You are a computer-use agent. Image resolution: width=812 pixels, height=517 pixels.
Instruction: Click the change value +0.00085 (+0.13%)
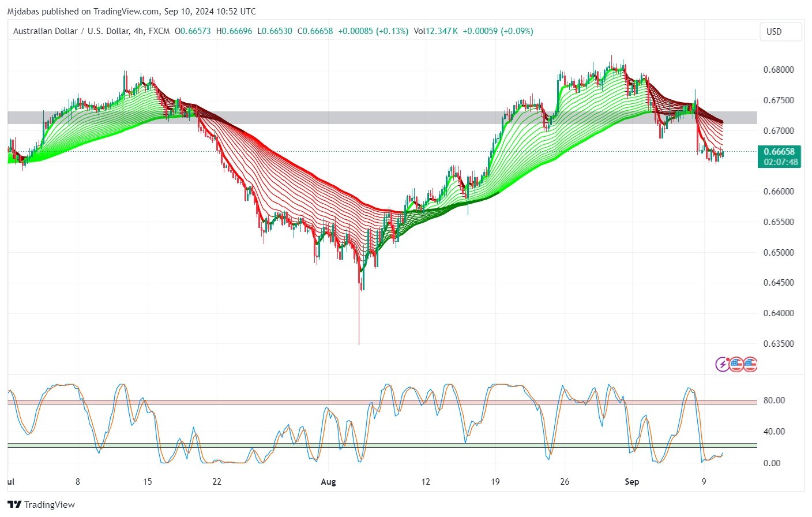coord(373,31)
